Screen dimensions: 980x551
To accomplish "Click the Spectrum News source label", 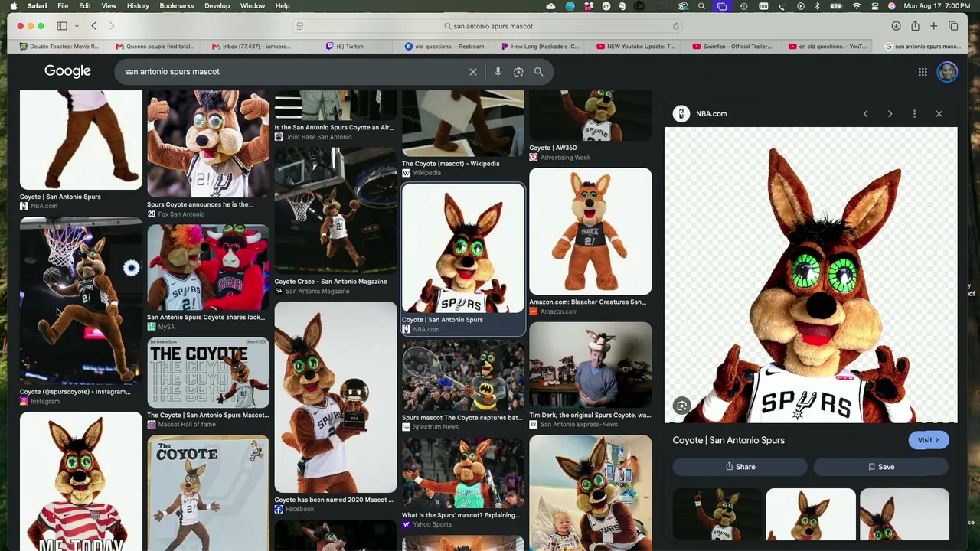I will pos(436,427).
